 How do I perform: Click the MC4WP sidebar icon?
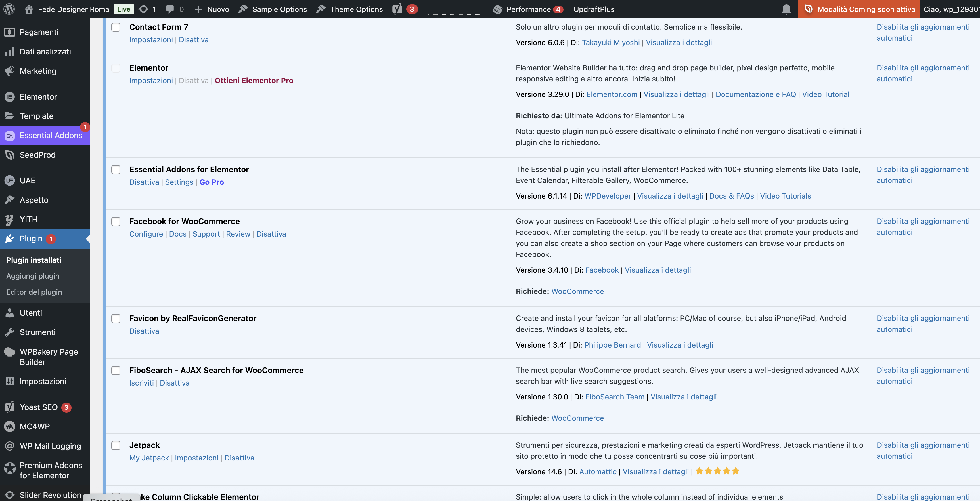click(10, 426)
